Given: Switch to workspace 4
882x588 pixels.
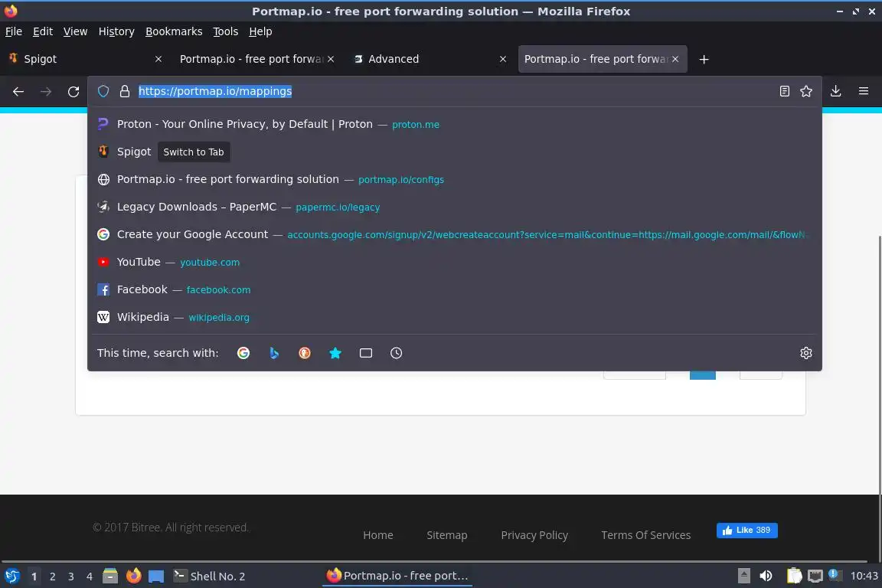Looking at the screenshot, I should click(x=90, y=577).
